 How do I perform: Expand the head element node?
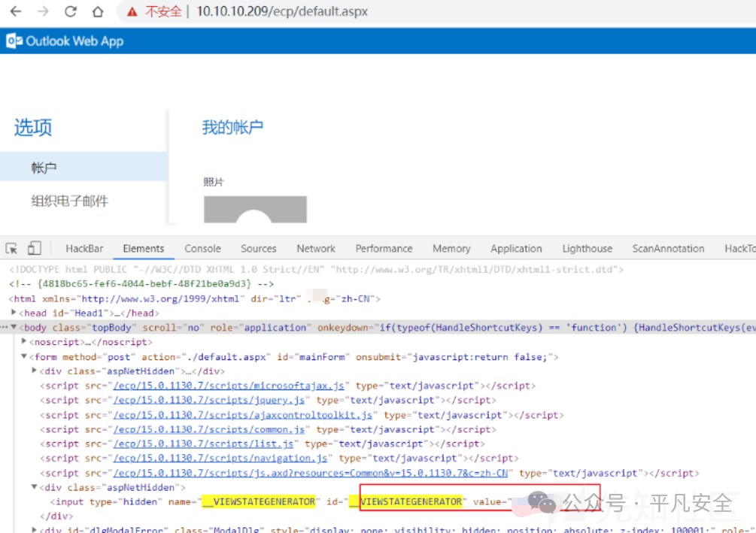click(x=14, y=313)
